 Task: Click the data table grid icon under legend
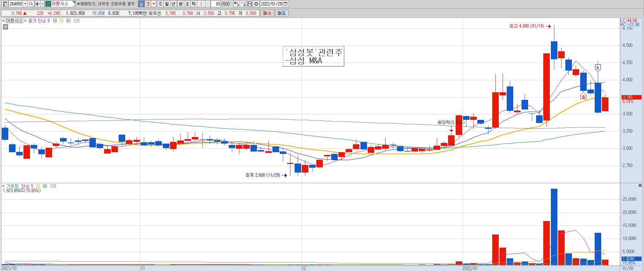5,27
